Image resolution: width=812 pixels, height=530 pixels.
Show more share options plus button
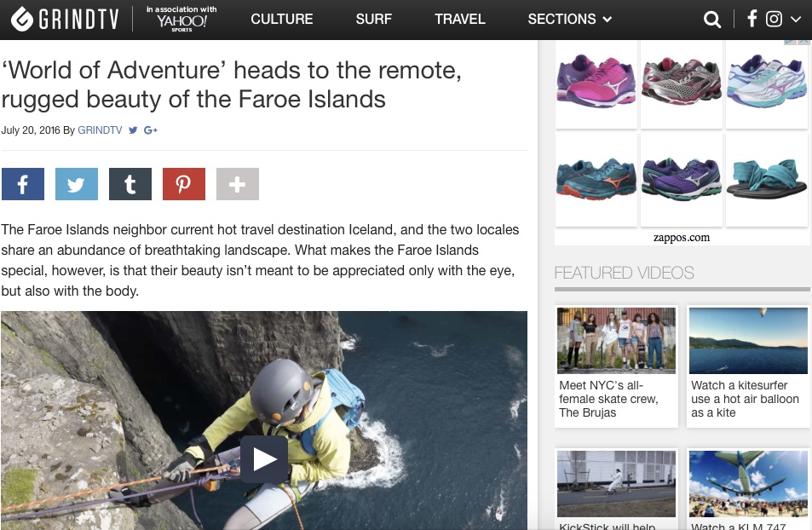click(238, 184)
